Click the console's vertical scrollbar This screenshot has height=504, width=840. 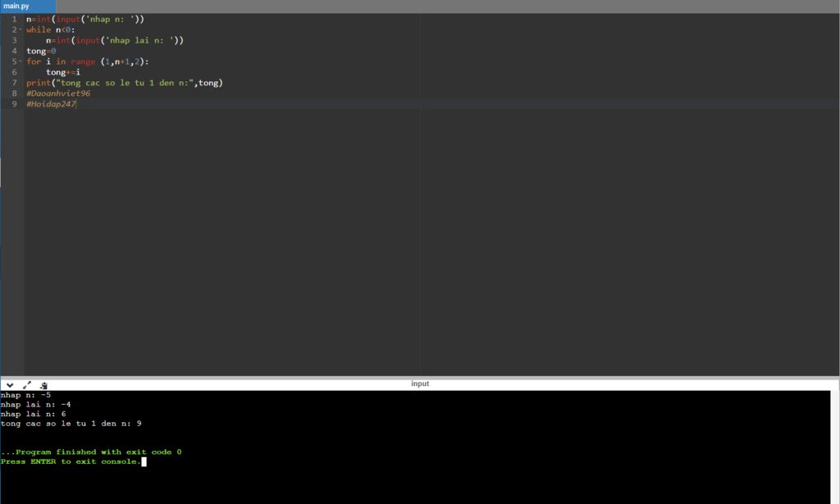tap(834, 447)
